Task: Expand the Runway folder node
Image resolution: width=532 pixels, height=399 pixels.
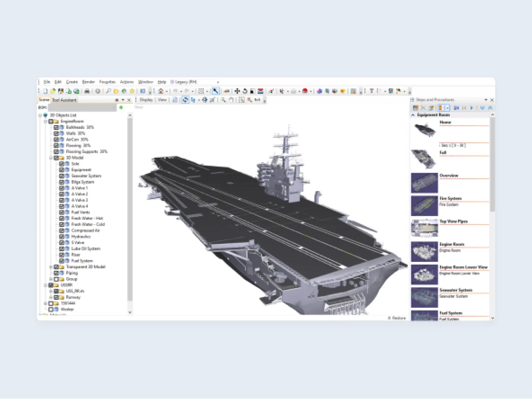Action: click(51, 297)
